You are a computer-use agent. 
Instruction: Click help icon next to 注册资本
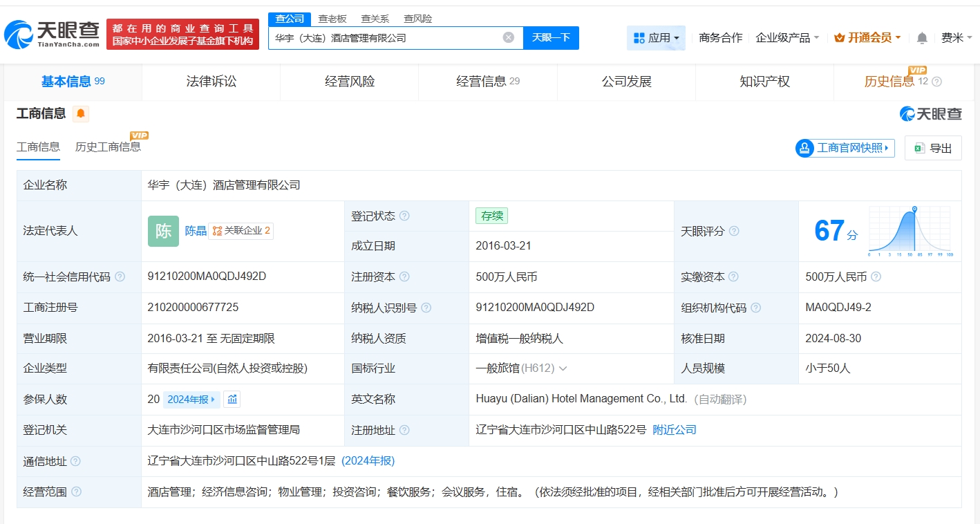coord(404,277)
